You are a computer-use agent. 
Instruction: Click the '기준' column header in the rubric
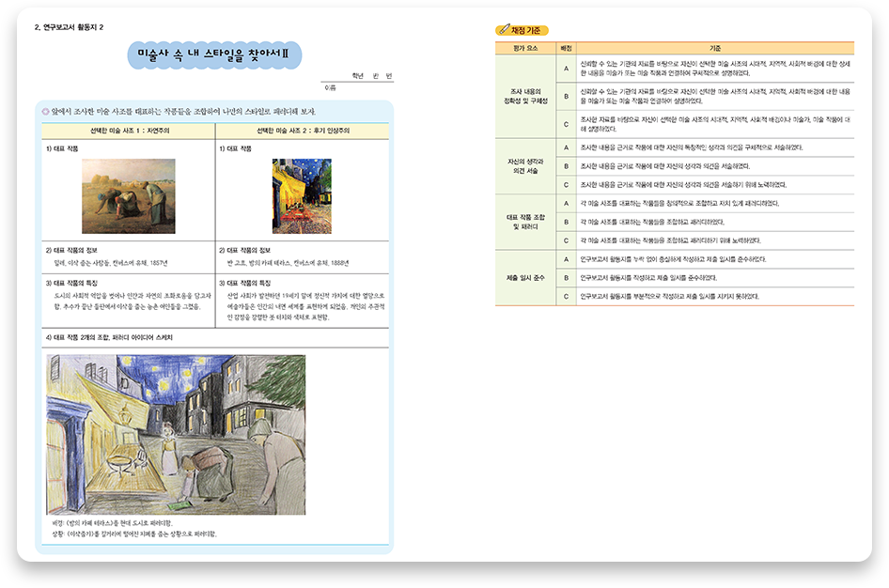pyautogui.click(x=715, y=49)
